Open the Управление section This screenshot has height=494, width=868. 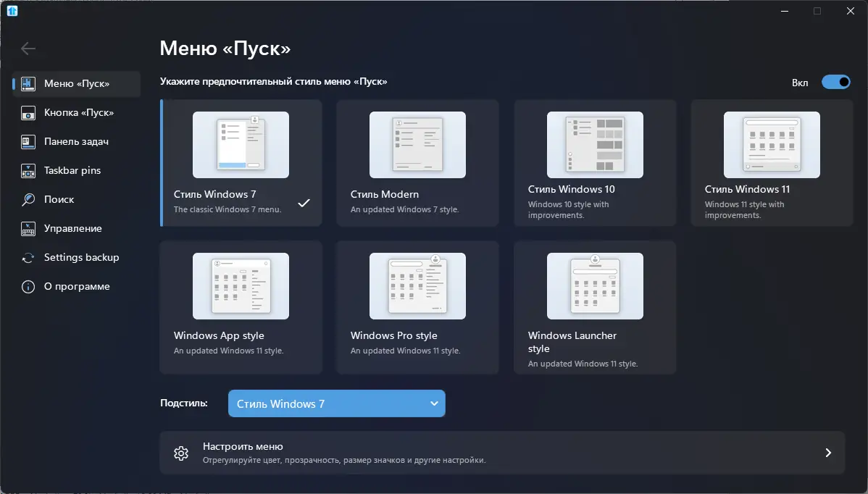pyautogui.click(x=76, y=228)
